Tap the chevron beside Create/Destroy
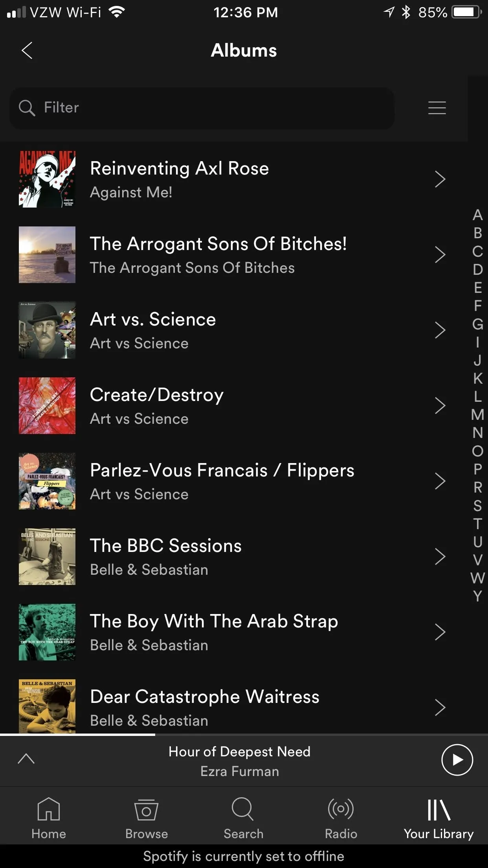This screenshot has width=488, height=868. [440, 406]
